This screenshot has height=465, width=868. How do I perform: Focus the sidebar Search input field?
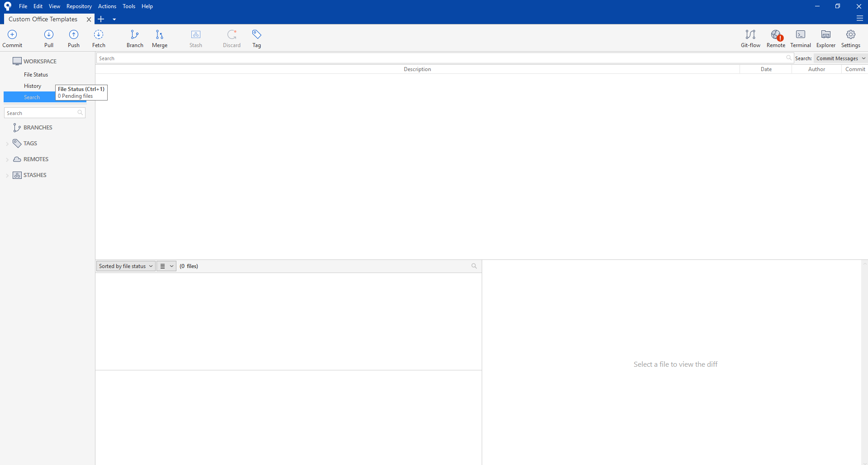pyautogui.click(x=44, y=113)
